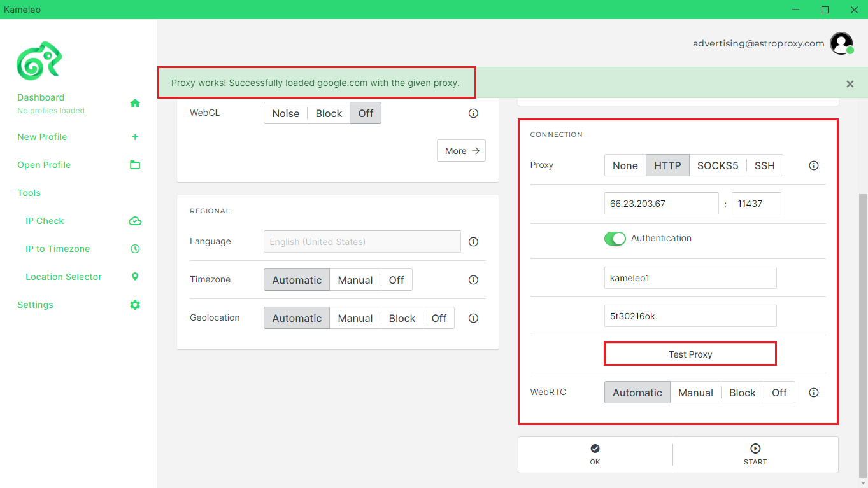This screenshot has height=488, width=868.
Task: Click the proxy port field
Action: [757, 204]
